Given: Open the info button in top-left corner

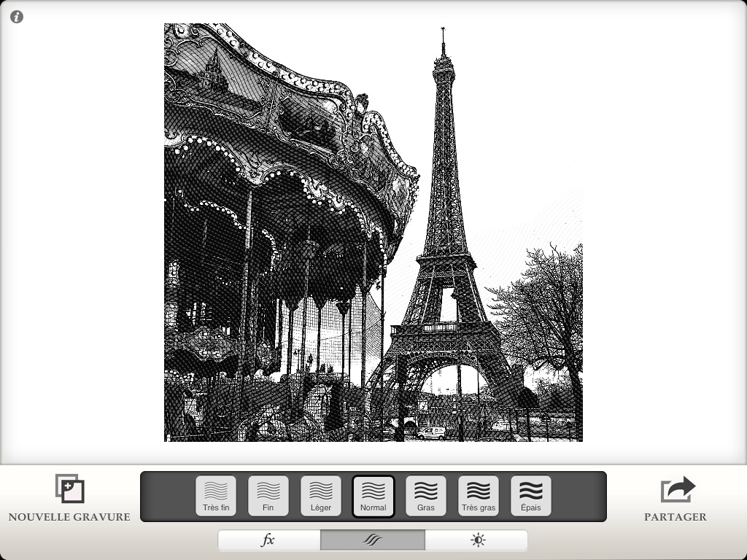Looking at the screenshot, I should point(17,17).
